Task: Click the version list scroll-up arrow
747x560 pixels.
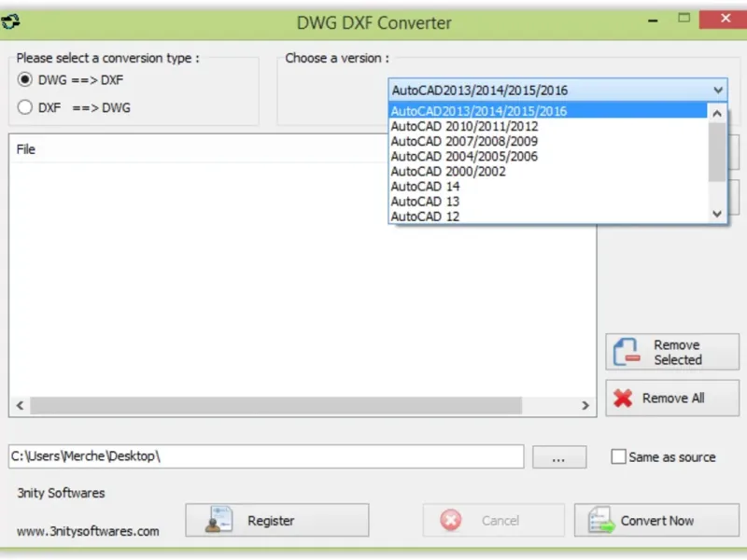Action: click(717, 113)
